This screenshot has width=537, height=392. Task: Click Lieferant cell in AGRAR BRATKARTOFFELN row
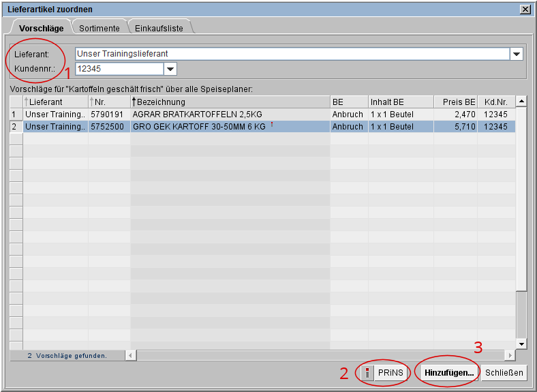55,115
